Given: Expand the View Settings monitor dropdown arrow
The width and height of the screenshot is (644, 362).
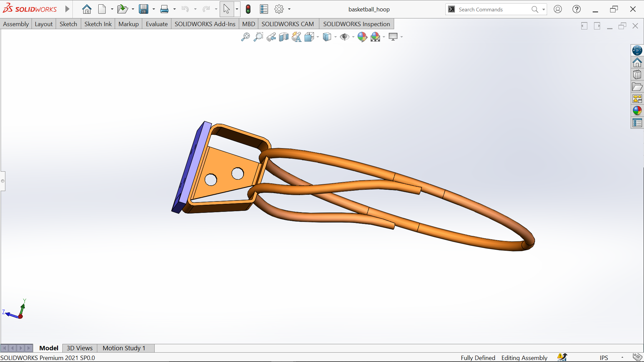Looking at the screenshot, I should [401, 37].
